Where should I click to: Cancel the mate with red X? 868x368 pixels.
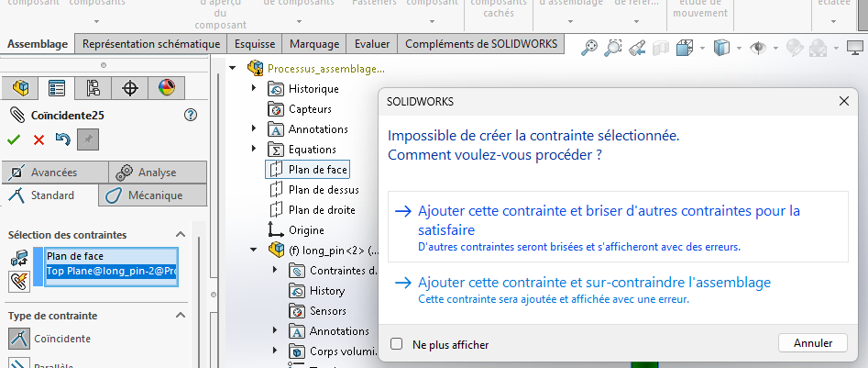pyautogui.click(x=38, y=139)
